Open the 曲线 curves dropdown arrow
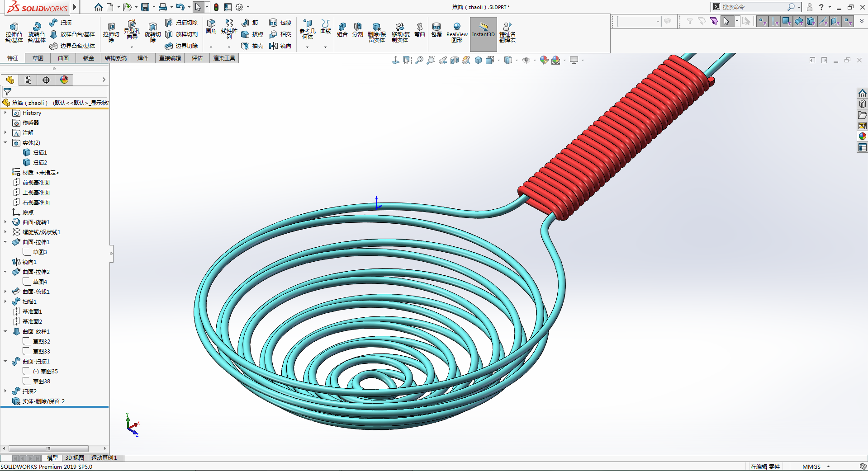 point(325,47)
